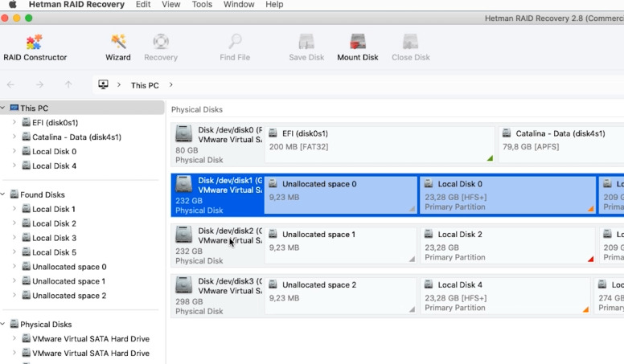624x364 pixels.
Task: Click the 79,8 GB [APFS] size text
Action: [x=531, y=147]
